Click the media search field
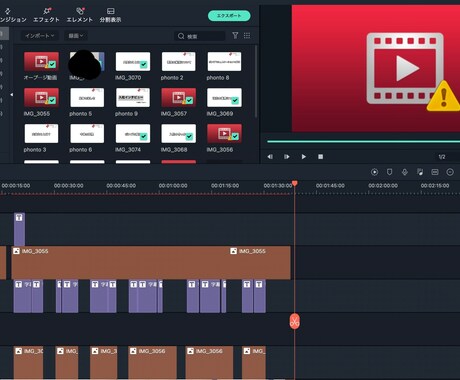The image size is (460, 380). (200, 36)
